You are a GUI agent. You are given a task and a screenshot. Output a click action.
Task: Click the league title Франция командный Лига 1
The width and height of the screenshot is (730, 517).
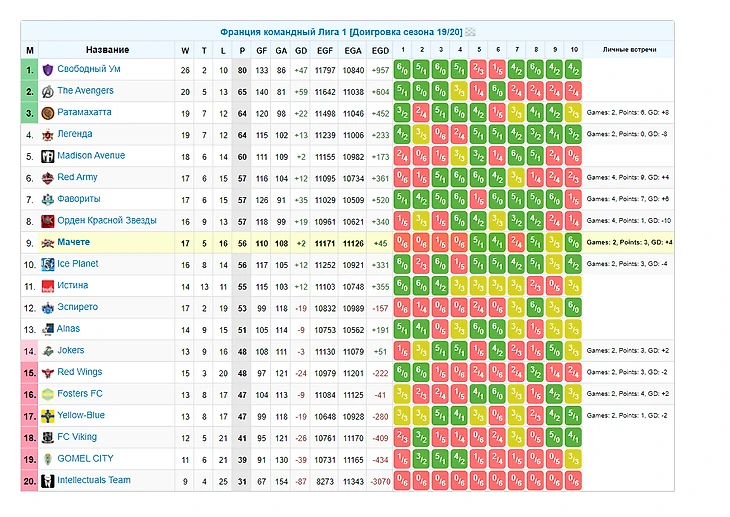click(340, 32)
